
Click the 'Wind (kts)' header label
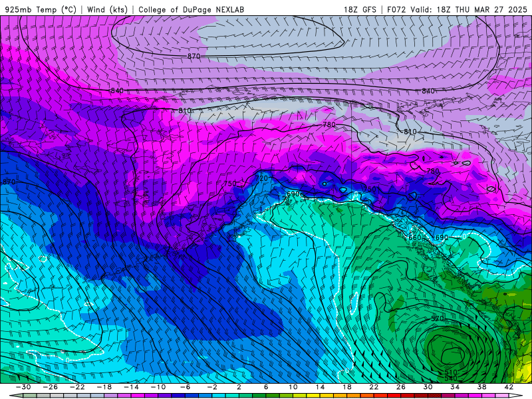tap(107, 9)
